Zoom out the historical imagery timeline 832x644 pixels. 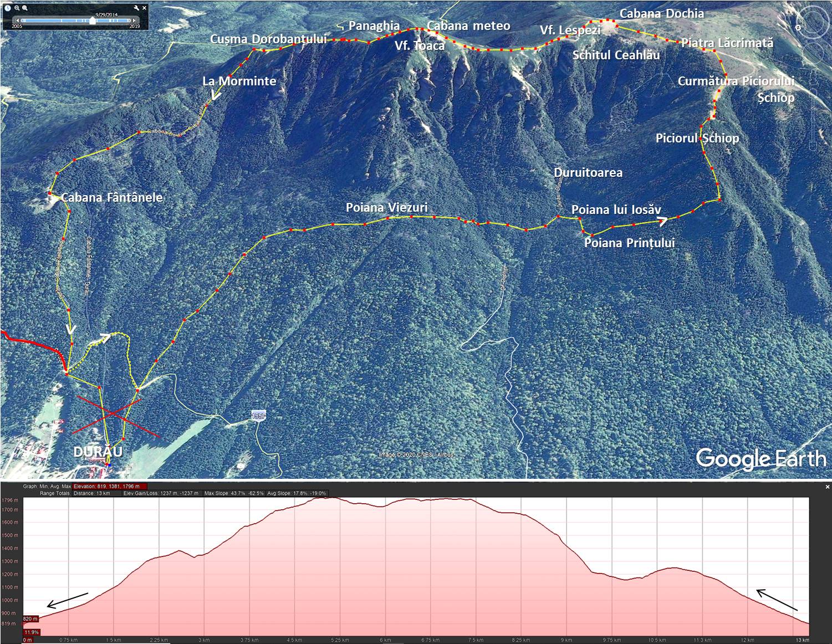click(17, 8)
